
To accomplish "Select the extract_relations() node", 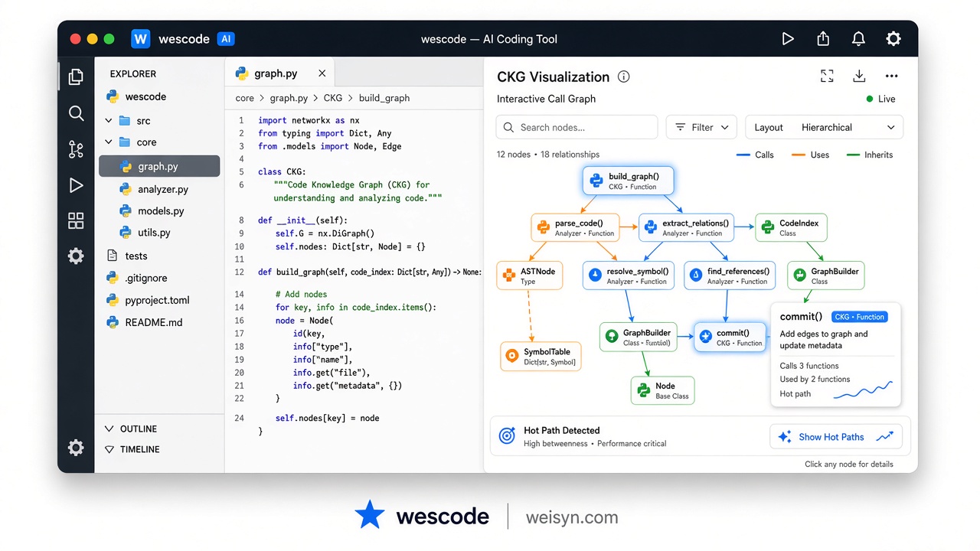I will point(687,227).
